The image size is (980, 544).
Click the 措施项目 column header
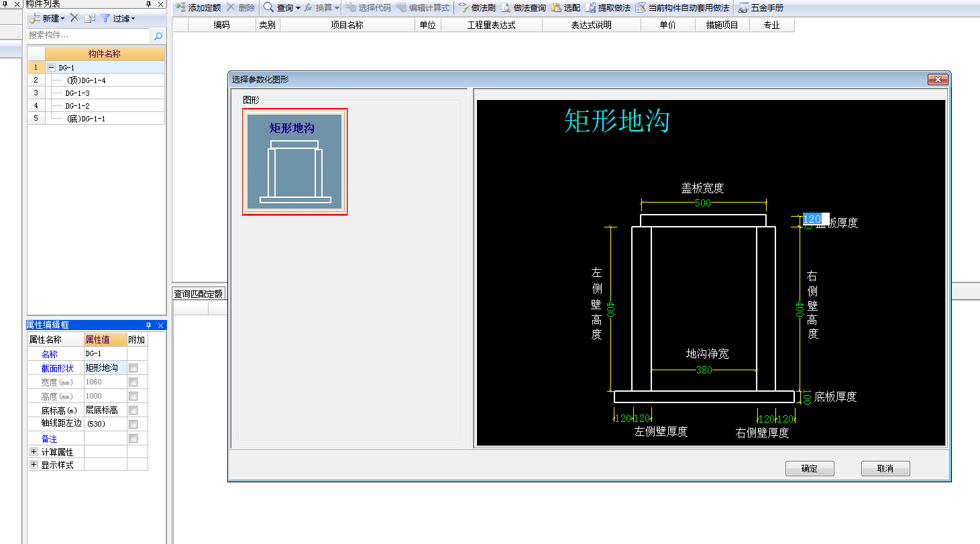(722, 25)
